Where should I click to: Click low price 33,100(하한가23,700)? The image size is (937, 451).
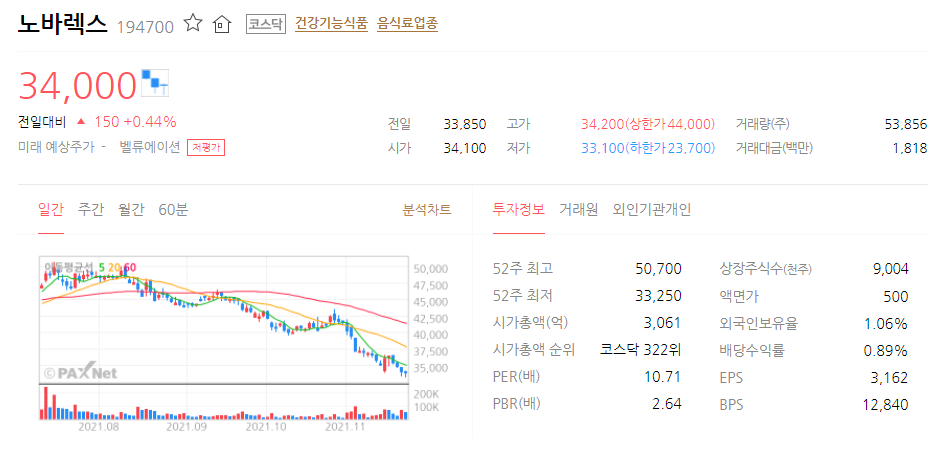648,148
